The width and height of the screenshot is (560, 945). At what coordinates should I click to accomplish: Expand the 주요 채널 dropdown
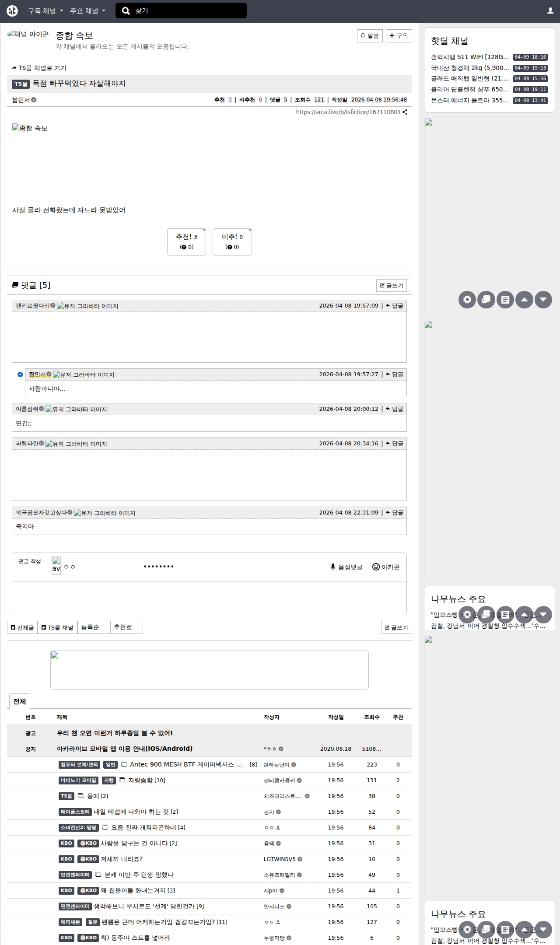(x=87, y=11)
